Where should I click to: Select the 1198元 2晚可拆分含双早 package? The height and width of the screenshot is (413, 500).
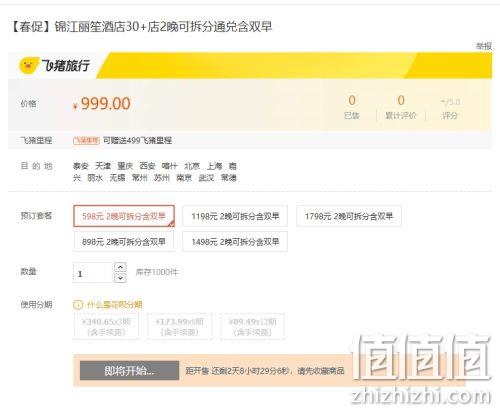[235, 216]
